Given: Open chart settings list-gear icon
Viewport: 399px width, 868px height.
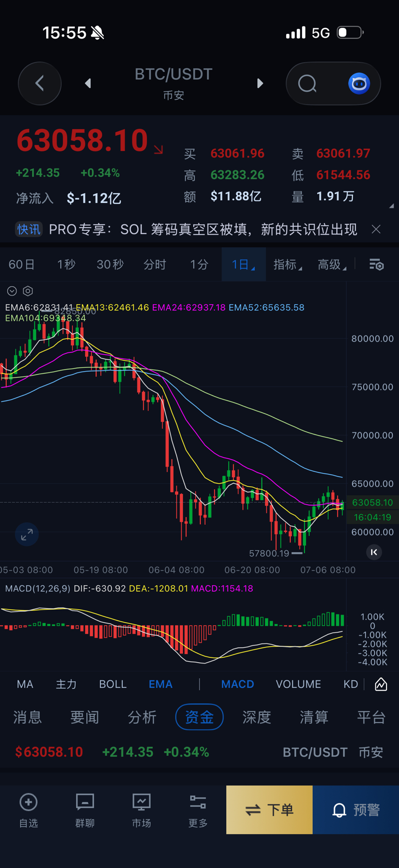Looking at the screenshot, I should coord(376,265).
